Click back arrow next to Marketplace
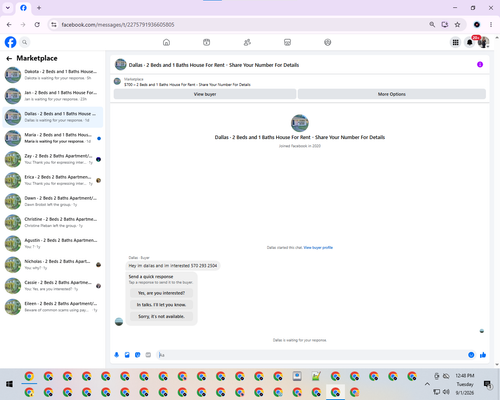 pos(9,59)
